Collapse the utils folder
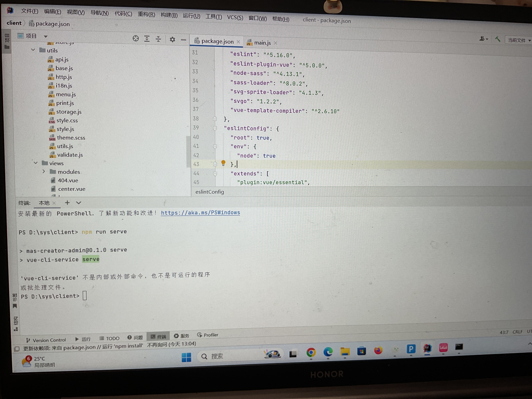The width and height of the screenshot is (532, 399). point(33,50)
